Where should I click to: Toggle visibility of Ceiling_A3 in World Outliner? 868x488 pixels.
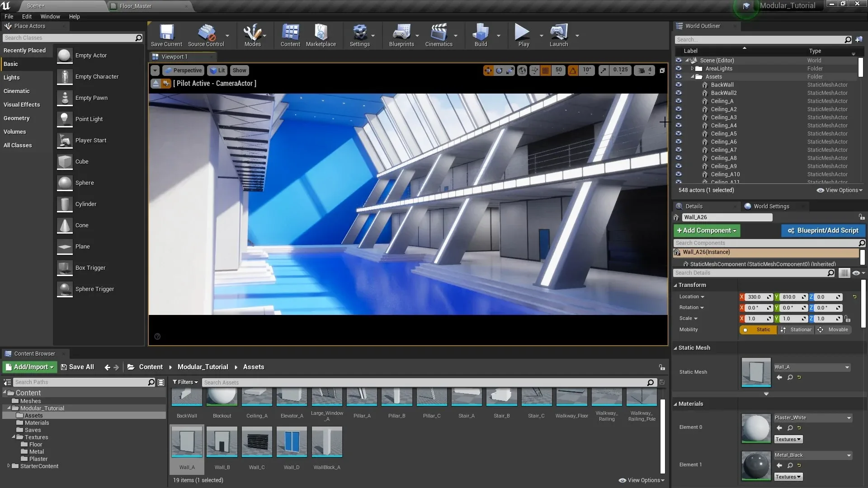click(679, 117)
